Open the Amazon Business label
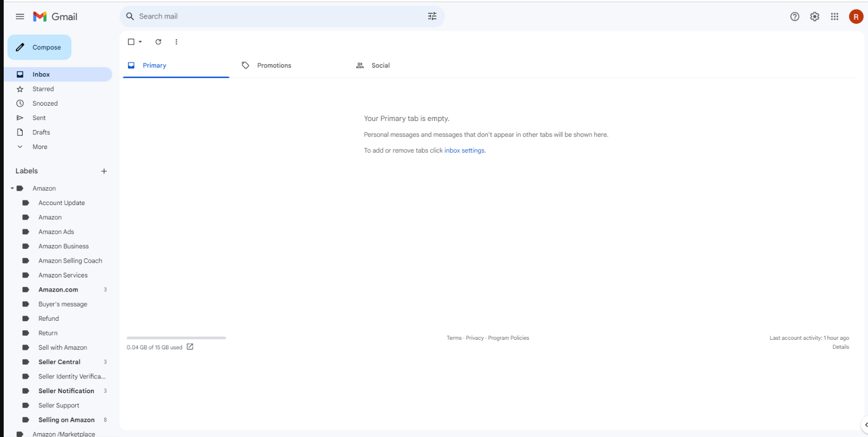Image resolution: width=868 pixels, height=437 pixels. coord(63,246)
